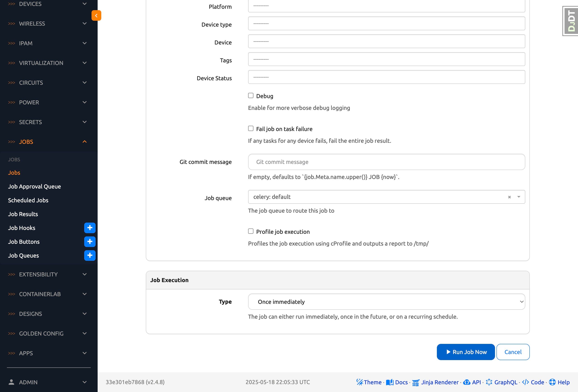
Task: Open the Job Execution Type dropdown
Action: 386,302
